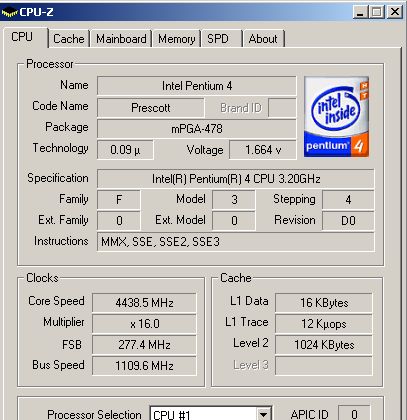
Task: Open the Mainboard tab
Action: click(x=121, y=39)
